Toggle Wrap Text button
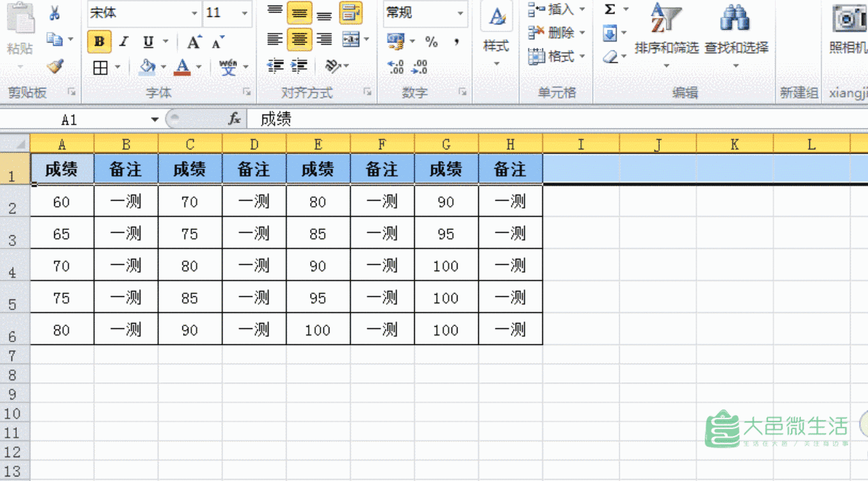Image resolution: width=868 pixels, height=481 pixels. point(351,13)
